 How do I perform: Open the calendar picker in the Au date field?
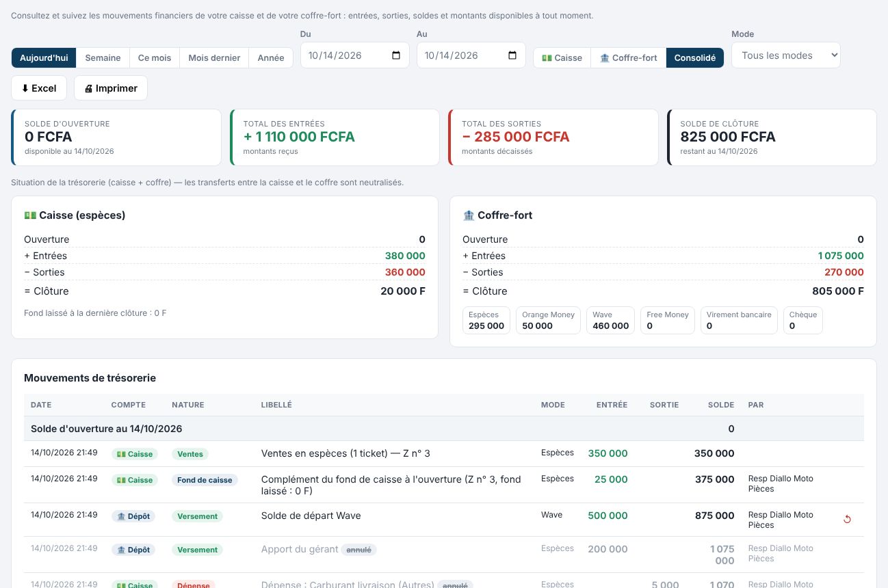[512, 55]
